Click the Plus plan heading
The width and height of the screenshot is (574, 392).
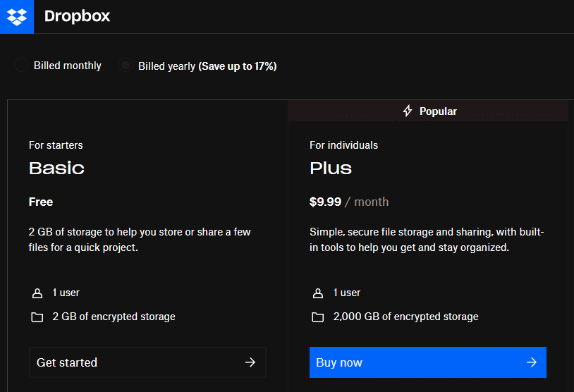(x=331, y=169)
